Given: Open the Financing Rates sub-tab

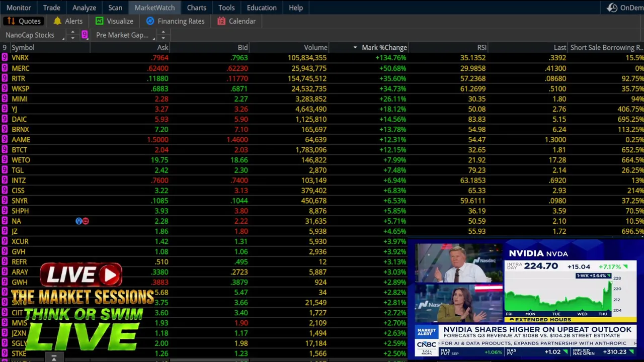Looking at the screenshot, I should click(176, 21).
